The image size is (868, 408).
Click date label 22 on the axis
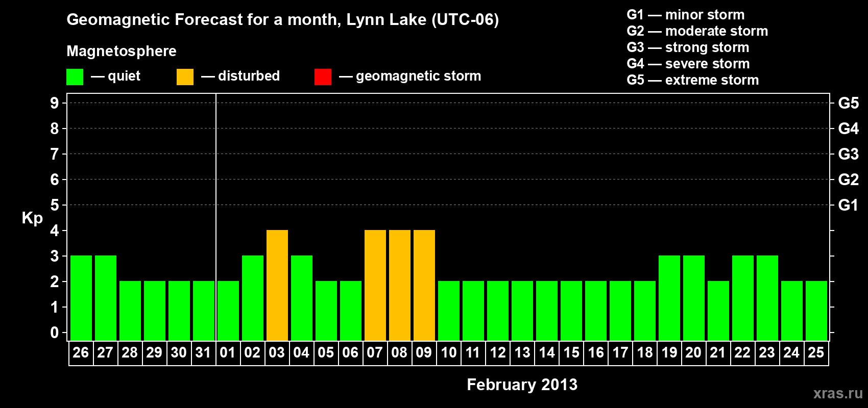(742, 353)
